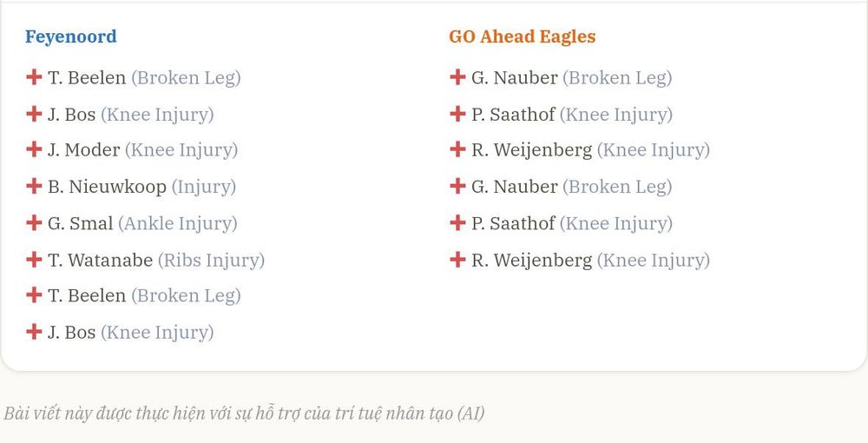Select the G. Smal player name

coord(80,223)
